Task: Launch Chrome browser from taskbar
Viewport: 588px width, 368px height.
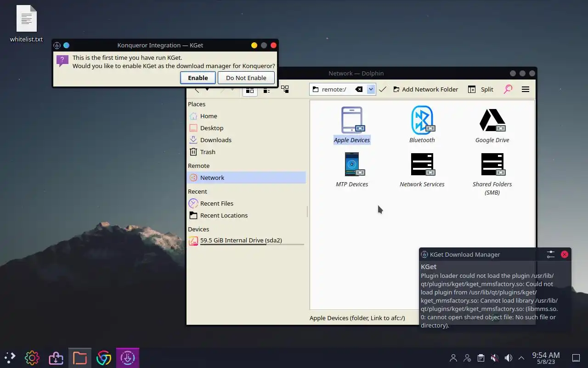Action: tap(103, 357)
